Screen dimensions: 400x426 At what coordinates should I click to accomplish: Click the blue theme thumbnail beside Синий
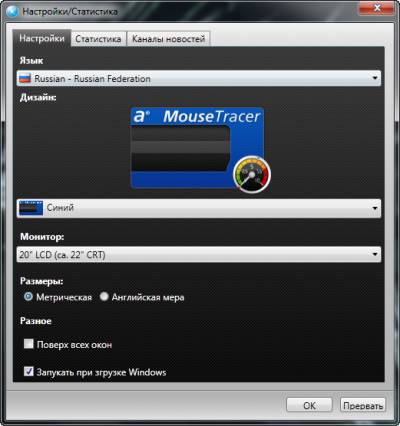point(31,208)
